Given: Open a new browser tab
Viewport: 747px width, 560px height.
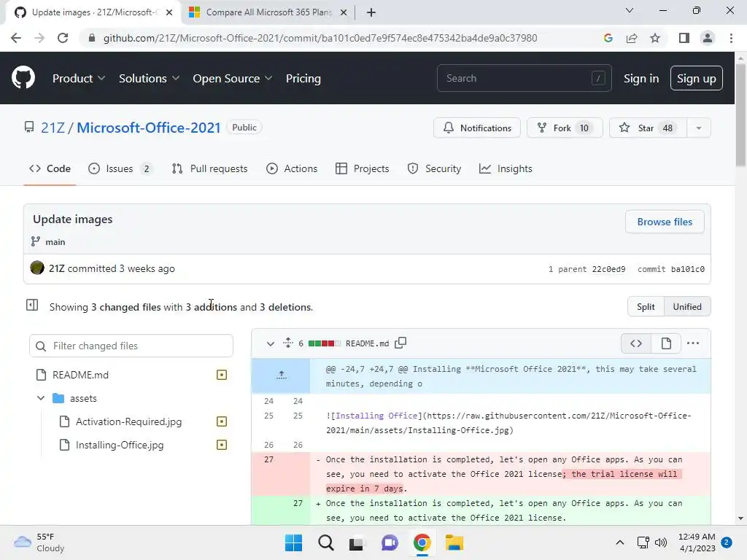Looking at the screenshot, I should pos(371,12).
